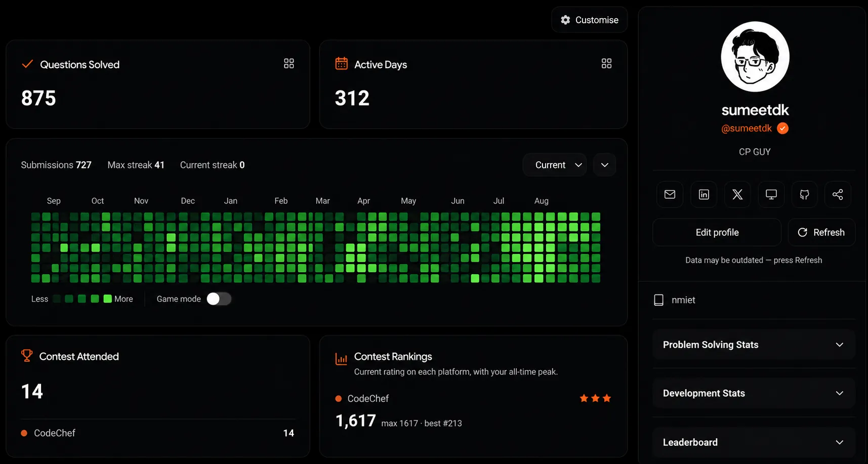Click the calendar icon beside Active Days
The width and height of the screenshot is (868, 464).
[x=342, y=63]
